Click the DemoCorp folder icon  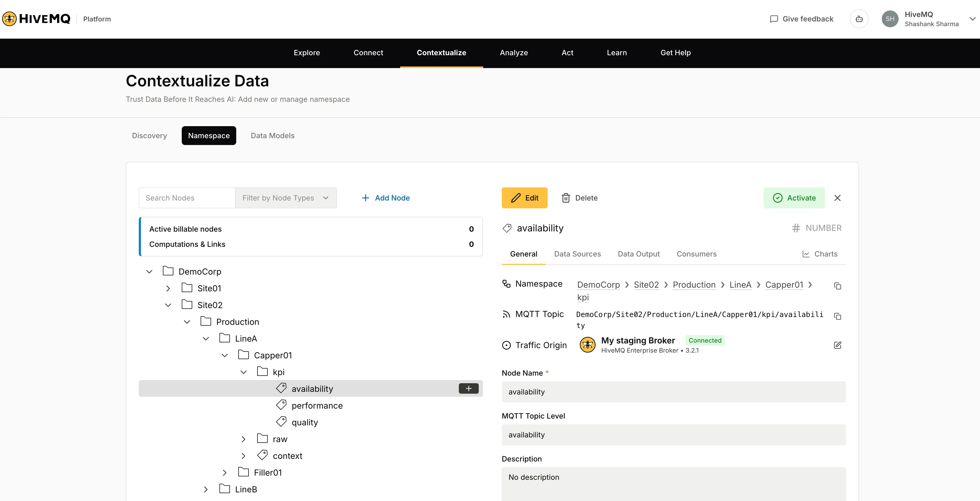[x=168, y=271]
